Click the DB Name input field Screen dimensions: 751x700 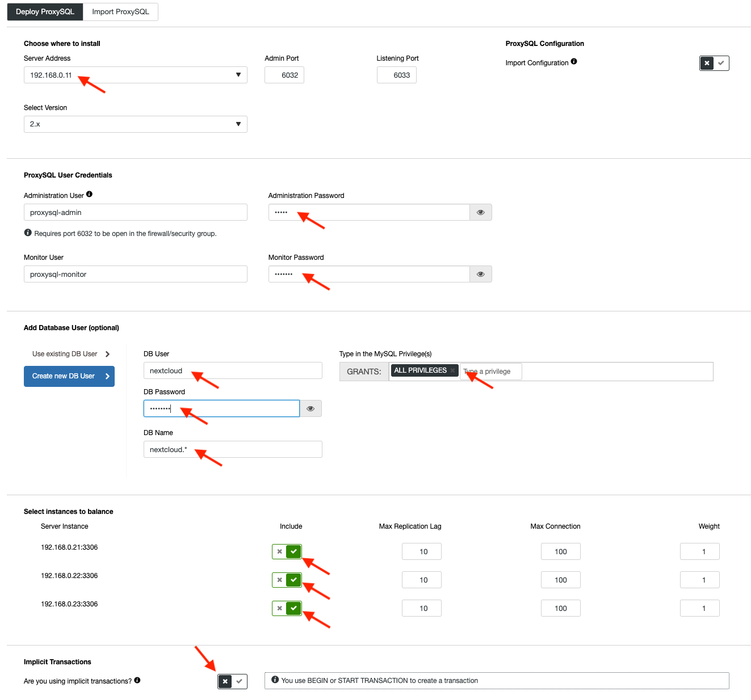tap(233, 449)
